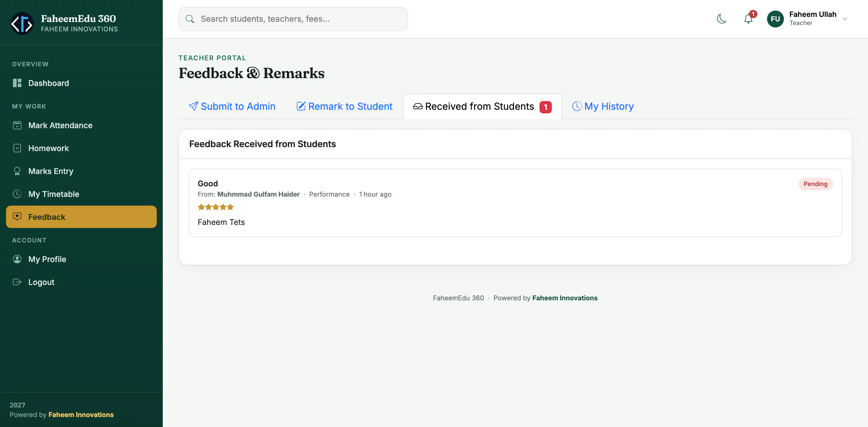Click the Pending status badge
Screen dimensions: 868x427
pyautogui.click(x=815, y=184)
